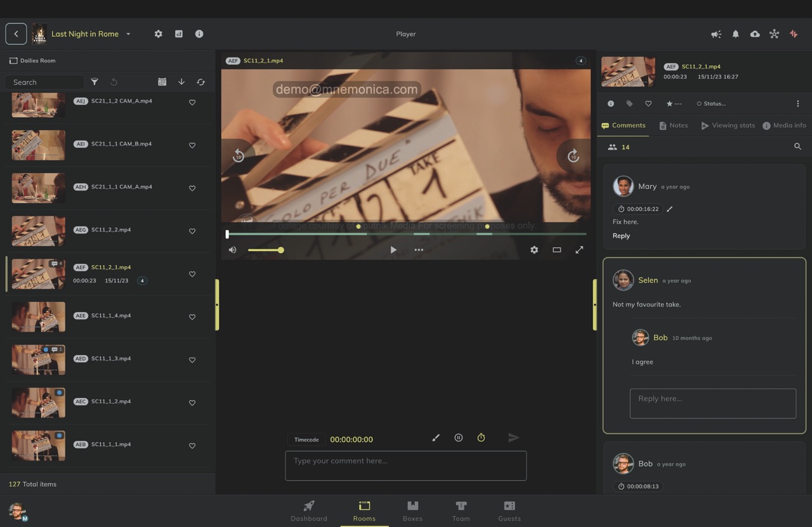The height and width of the screenshot is (527, 812).
Task: Mute the player audio speaker icon
Action: [232, 250]
